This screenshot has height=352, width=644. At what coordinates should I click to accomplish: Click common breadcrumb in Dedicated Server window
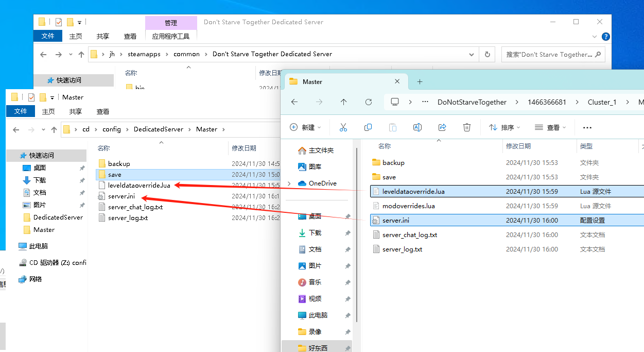point(186,54)
